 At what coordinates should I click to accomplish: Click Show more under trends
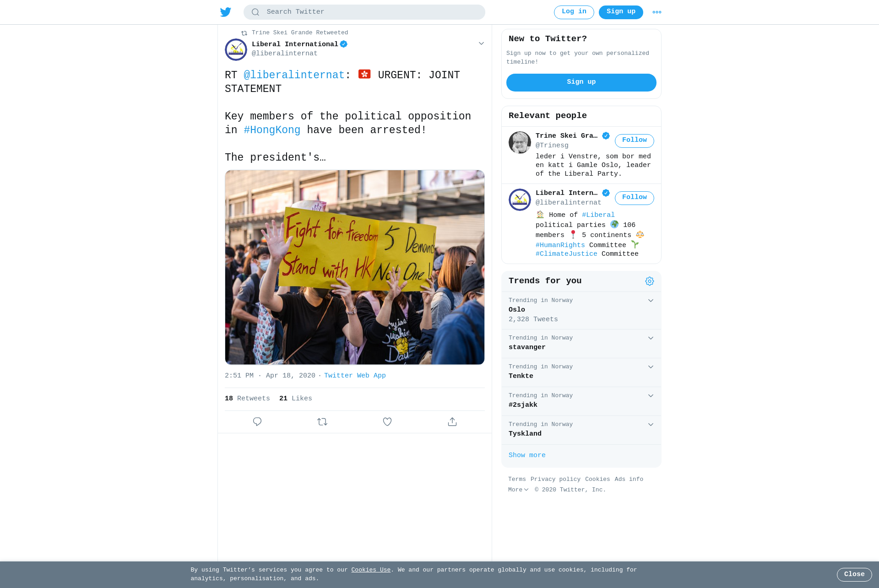(527, 455)
